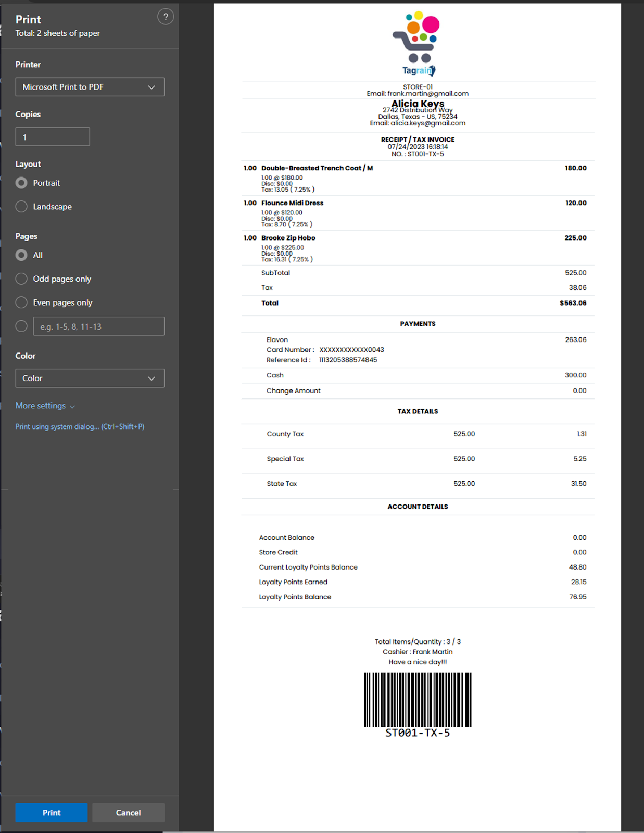This screenshot has height=833, width=644.
Task: Click the receipt total amount $563.06
Action: coord(573,303)
